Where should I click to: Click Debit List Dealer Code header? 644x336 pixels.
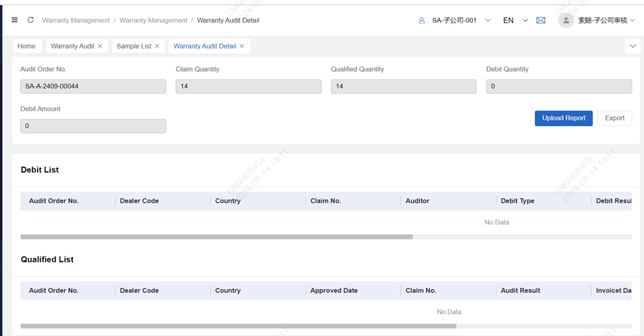(139, 201)
